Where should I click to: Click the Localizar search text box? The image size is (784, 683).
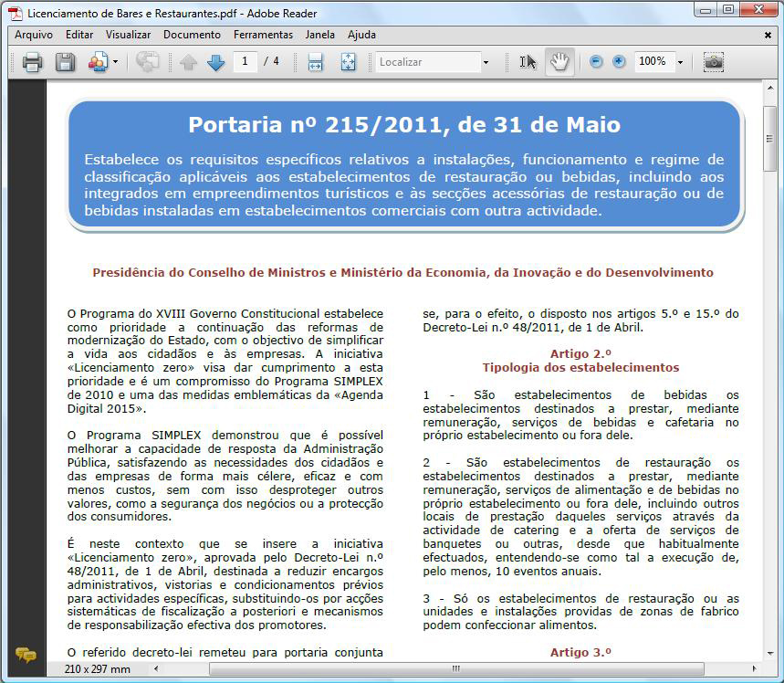point(427,62)
